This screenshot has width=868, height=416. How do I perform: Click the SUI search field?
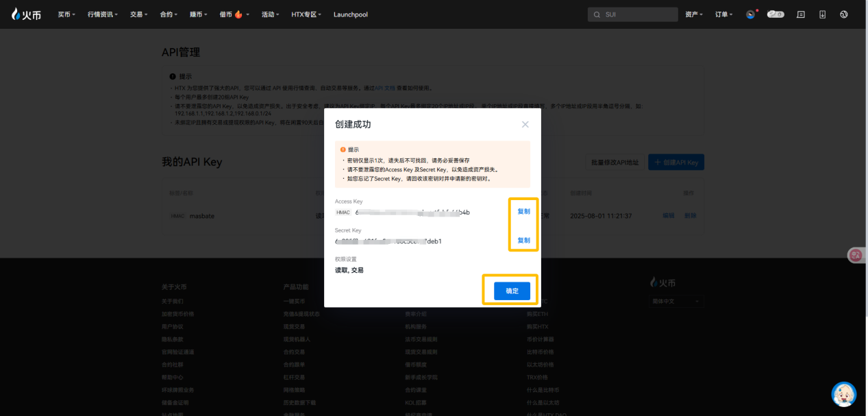(x=632, y=14)
